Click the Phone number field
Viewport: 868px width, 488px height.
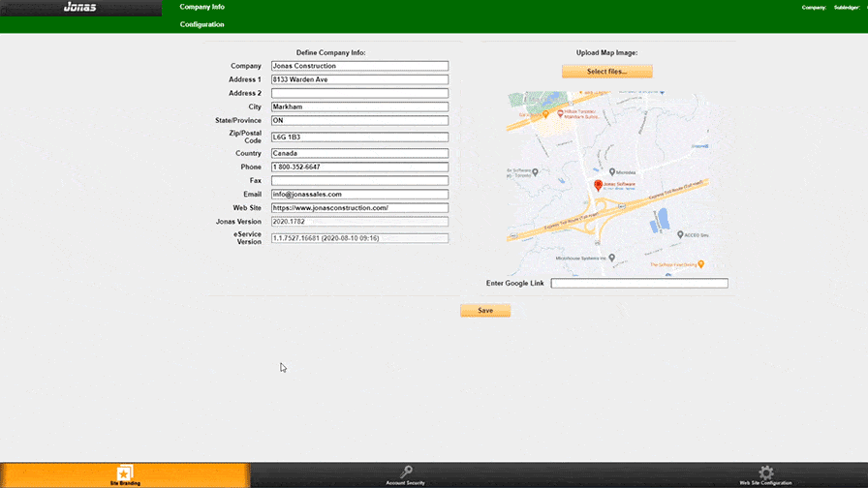click(x=359, y=167)
